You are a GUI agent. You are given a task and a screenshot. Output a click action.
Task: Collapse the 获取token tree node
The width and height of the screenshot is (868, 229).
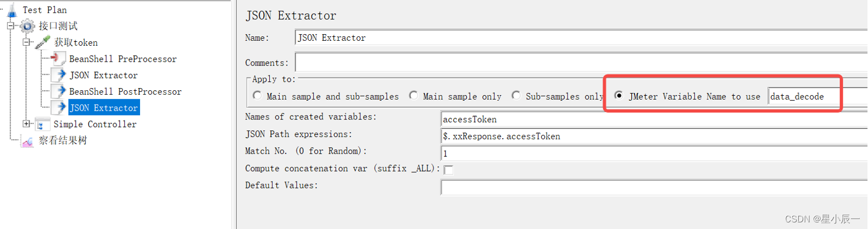pos(26,42)
